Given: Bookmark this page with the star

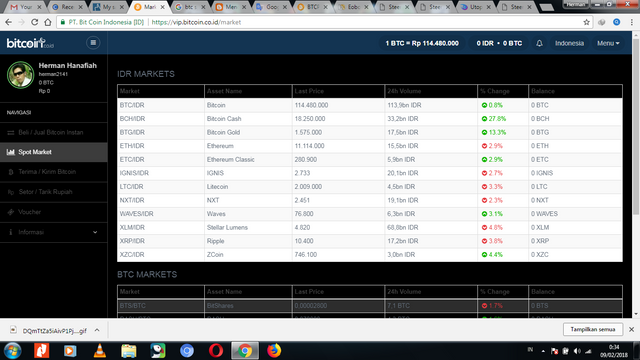Looking at the screenshot, I should click(587, 22).
